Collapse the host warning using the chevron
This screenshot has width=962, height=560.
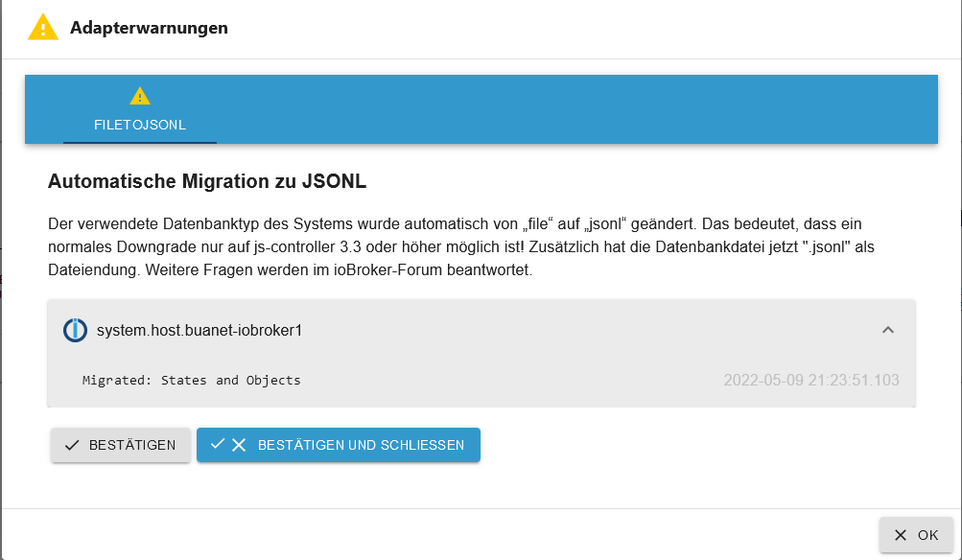point(888,330)
